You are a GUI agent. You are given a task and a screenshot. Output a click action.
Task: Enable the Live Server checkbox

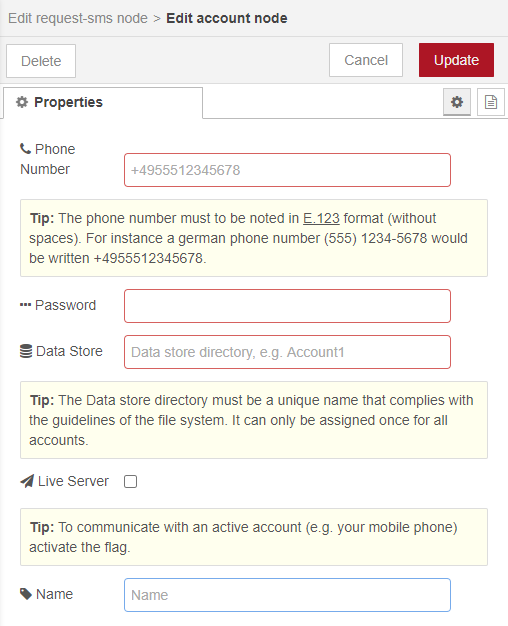click(x=131, y=481)
